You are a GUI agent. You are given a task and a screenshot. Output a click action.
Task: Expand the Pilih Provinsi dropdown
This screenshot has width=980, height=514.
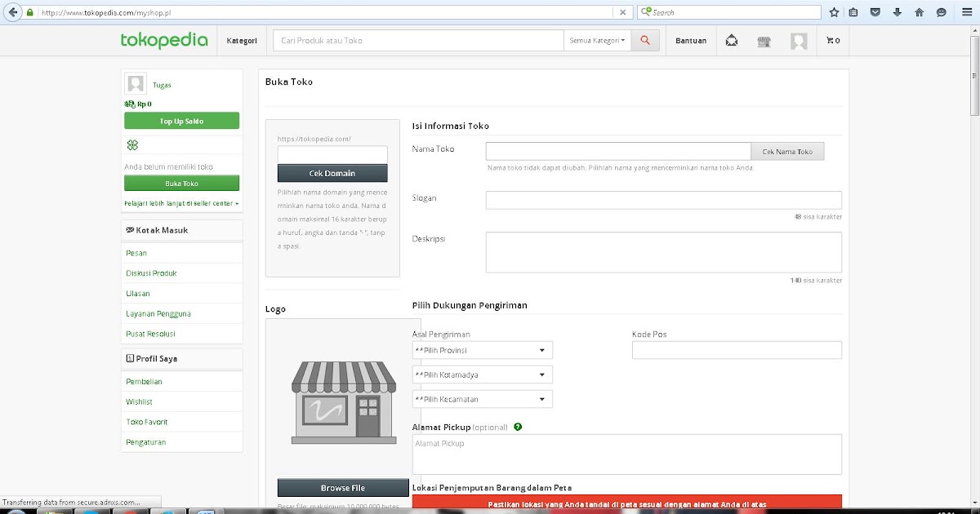pyautogui.click(x=483, y=350)
